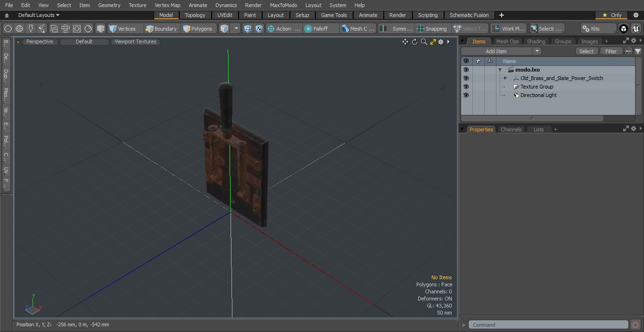The height and width of the screenshot is (332, 644).
Task: Open the Perspective view type dropdown
Action: point(40,41)
